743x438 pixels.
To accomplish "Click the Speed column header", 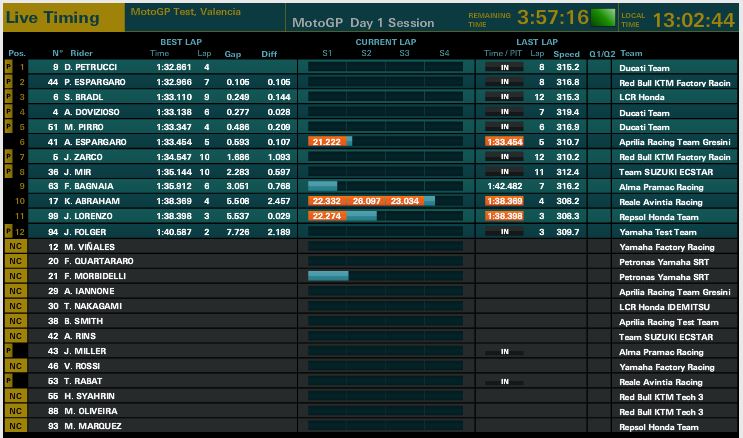I will coord(566,52).
